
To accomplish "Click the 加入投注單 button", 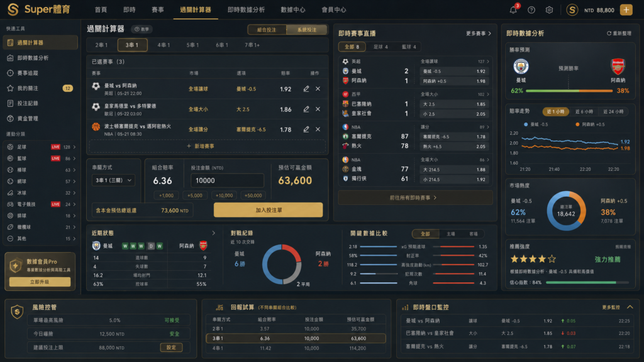I will click(268, 210).
